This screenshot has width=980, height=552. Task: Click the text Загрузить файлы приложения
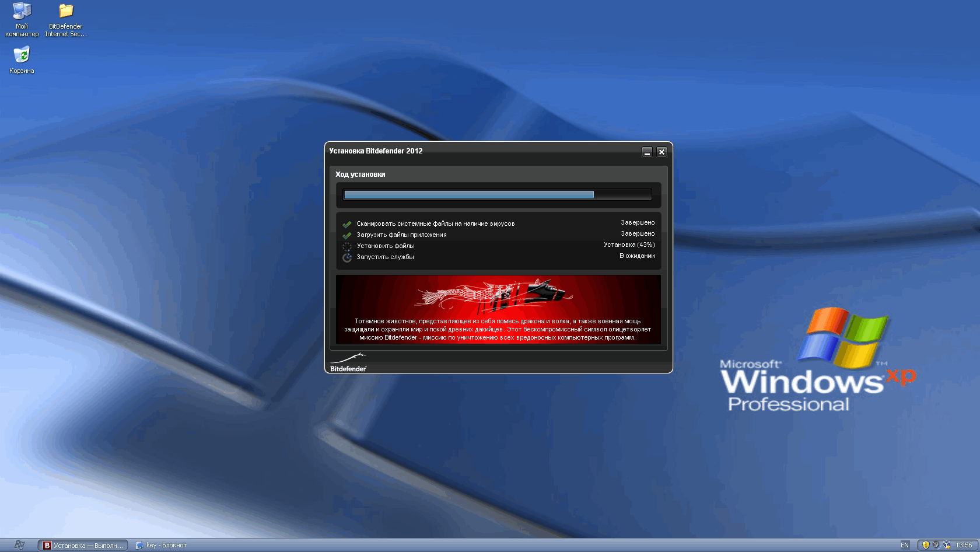tap(401, 235)
